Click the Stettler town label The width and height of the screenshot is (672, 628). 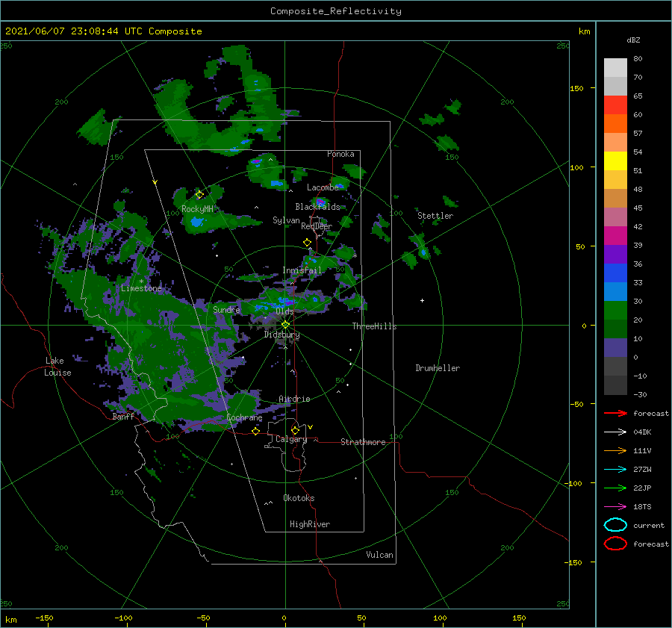pyautogui.click(x=435, y=216)
